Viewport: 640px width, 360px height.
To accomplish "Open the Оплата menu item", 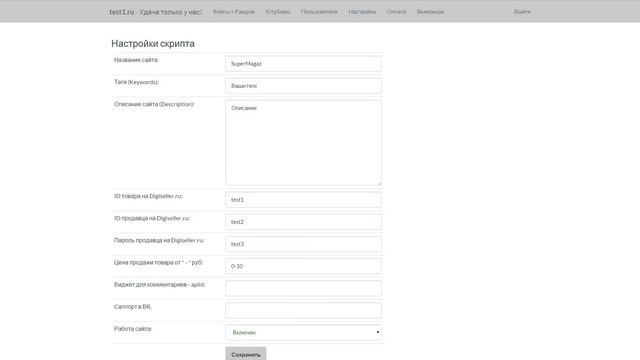I will point(396,12).
